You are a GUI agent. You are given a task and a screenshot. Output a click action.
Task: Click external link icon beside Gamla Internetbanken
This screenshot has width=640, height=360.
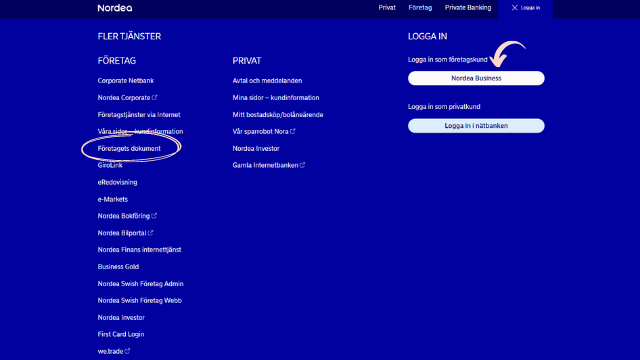pos(302,165)
